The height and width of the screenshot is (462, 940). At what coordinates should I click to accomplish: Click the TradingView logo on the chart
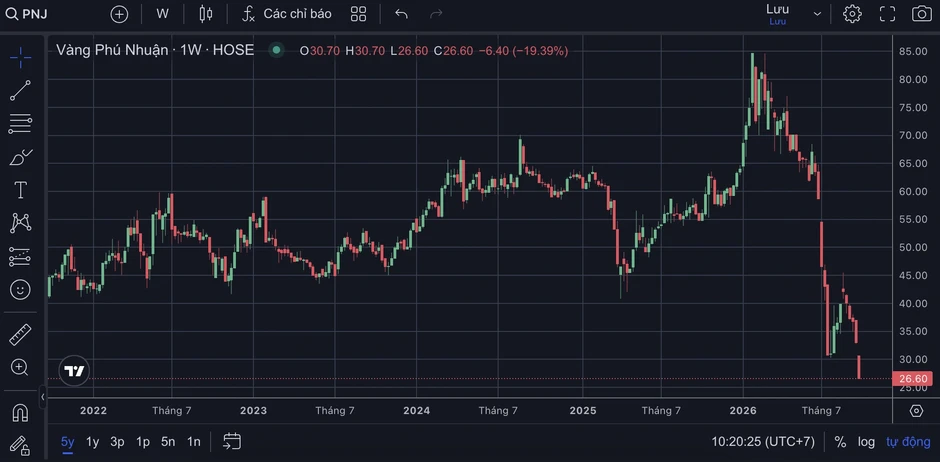pos(74,371)
